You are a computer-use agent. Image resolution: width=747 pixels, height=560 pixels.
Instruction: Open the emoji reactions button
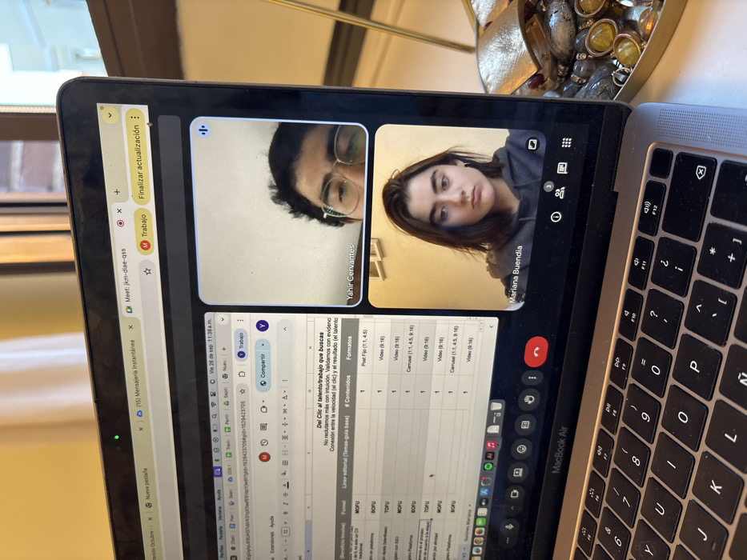point(522,449)
